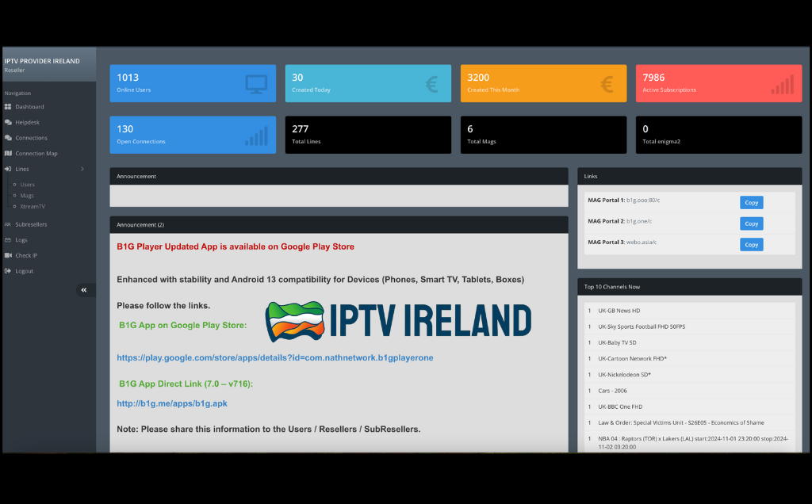The image size is (812, 504).
Task: Open Mags under Lines
Action: click(27, 195)
